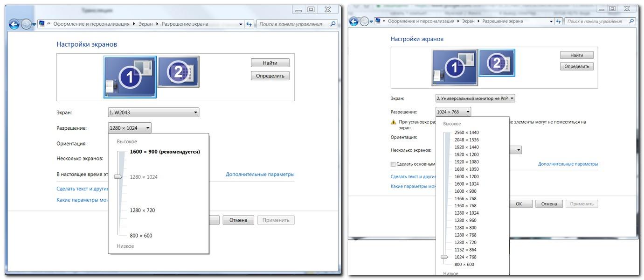
Task: Choose "1920 × 1080" from the resolution list
Action: [x=466, y=162]
